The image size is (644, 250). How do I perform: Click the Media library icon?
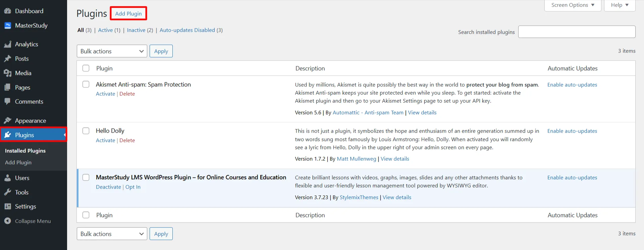click(x=8, y=73)
